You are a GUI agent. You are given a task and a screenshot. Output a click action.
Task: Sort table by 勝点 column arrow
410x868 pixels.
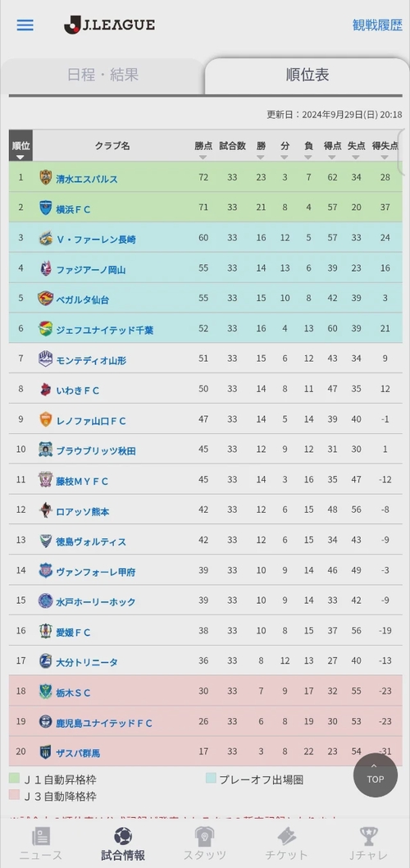[x=203, y=158]
